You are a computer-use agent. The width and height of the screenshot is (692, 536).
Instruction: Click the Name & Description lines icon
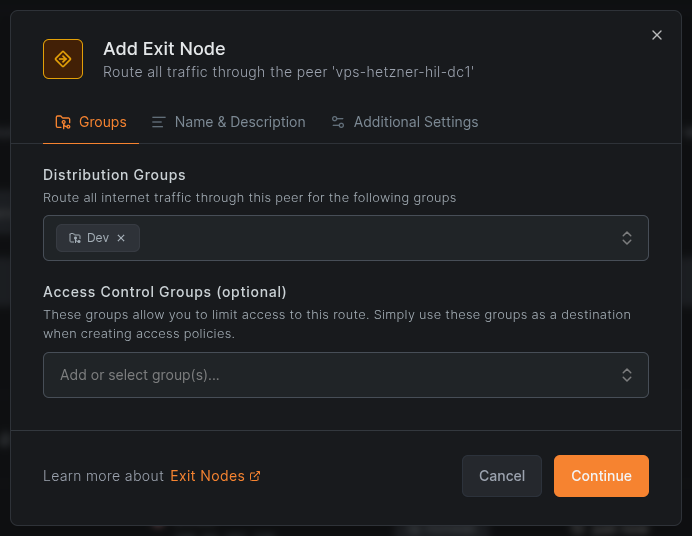point(158,122)
